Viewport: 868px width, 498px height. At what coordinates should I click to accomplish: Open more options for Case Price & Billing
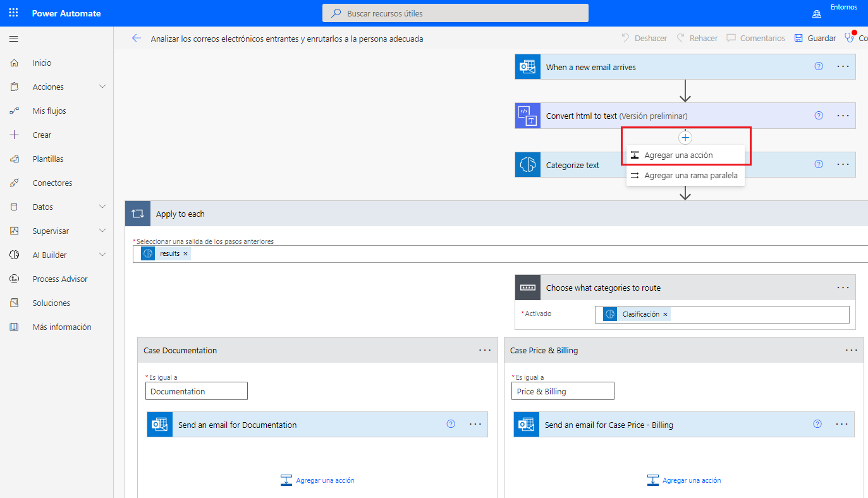click(852, 350)
